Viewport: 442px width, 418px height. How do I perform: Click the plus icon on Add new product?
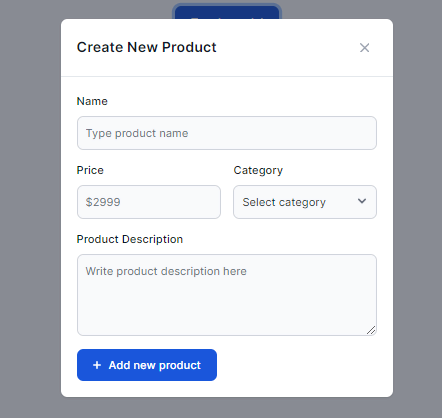click(x=97, y=365)
